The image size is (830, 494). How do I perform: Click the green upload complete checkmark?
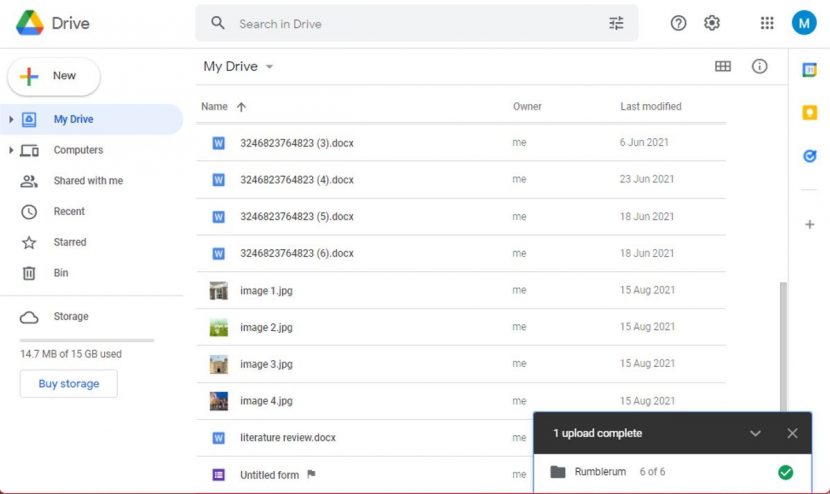tap(786, 472)
